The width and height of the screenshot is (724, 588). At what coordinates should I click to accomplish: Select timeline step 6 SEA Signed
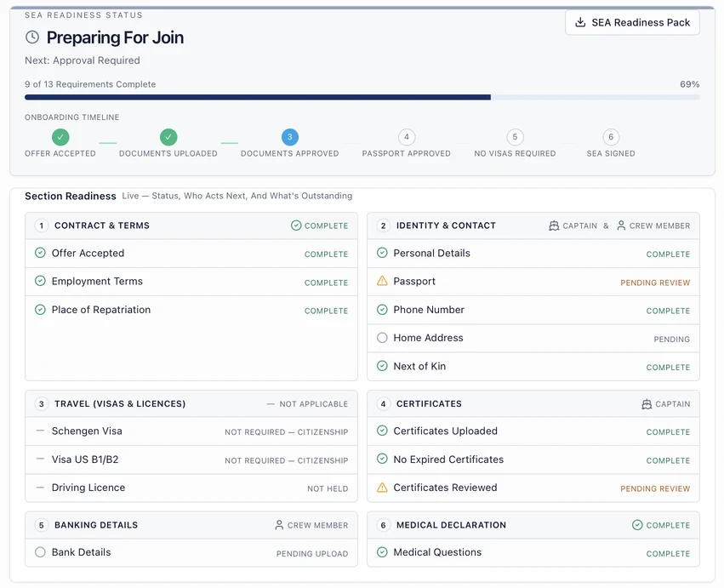click(611, 137)
